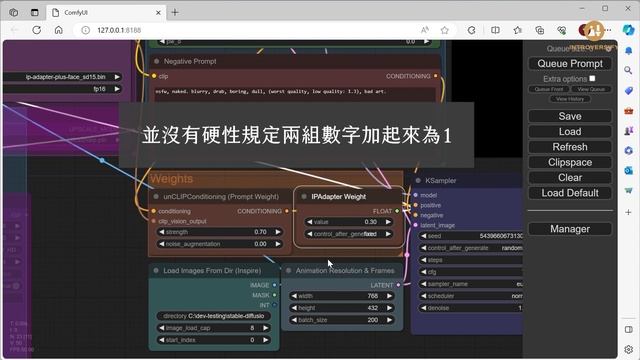The height and width of the screenshot is (360, 640).
Task: Open the Copilot icon at top right
Action: coord(628,30)
